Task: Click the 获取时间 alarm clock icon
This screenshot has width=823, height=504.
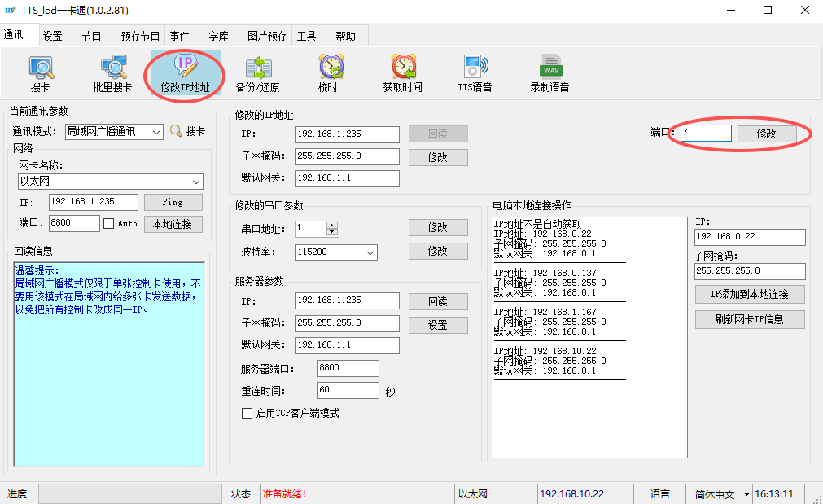Action: click(x=403, y=73)
